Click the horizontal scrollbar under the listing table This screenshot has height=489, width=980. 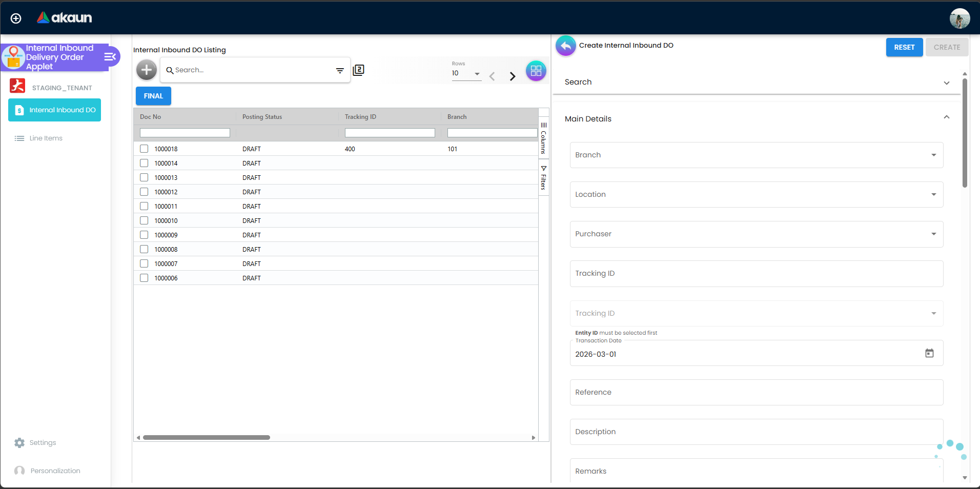[x=207, y=437]
